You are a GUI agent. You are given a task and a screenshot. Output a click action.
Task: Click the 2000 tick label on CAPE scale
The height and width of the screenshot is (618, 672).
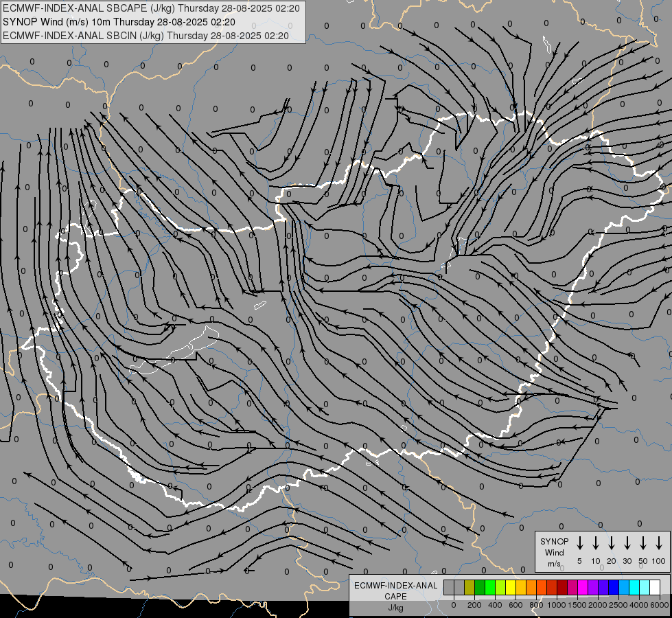pyautogui.click(x=598, y=605)
